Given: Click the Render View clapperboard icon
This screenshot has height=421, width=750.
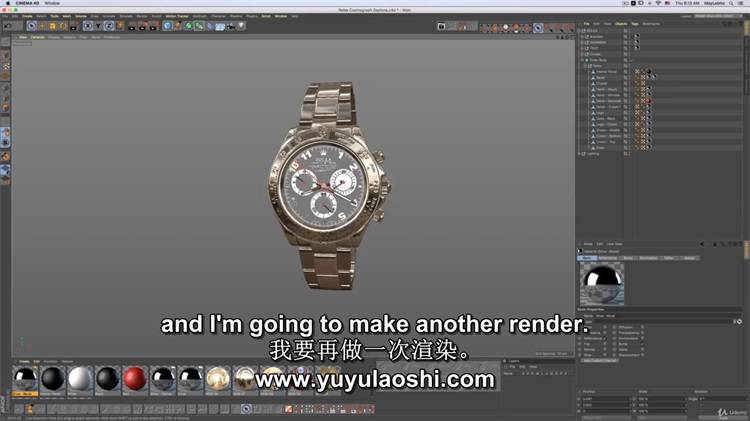Looking at the screenshot, I should pos(132,26).
